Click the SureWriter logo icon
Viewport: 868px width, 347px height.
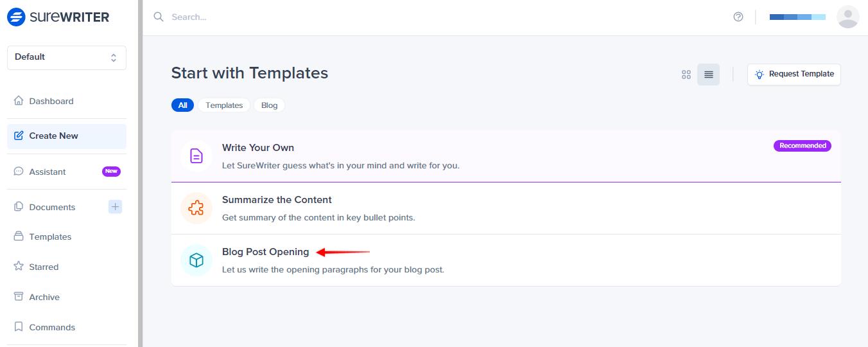pyautogui.click(x=16, y=17)
